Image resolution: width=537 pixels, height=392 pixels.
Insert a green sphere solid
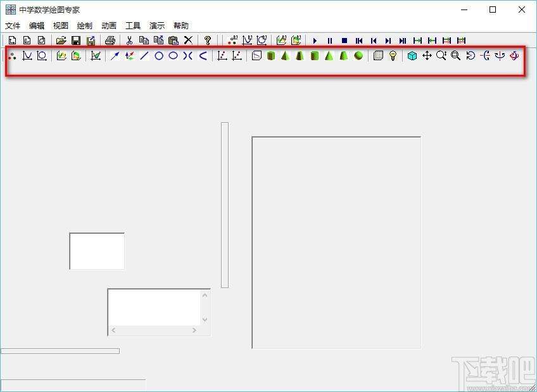coord(358,56)
